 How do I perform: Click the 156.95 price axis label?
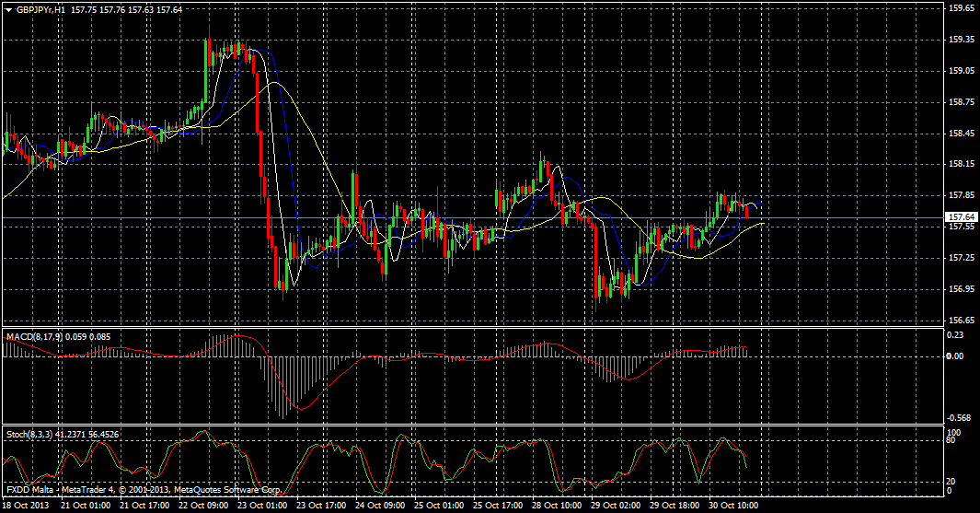(x=962, y=289)
